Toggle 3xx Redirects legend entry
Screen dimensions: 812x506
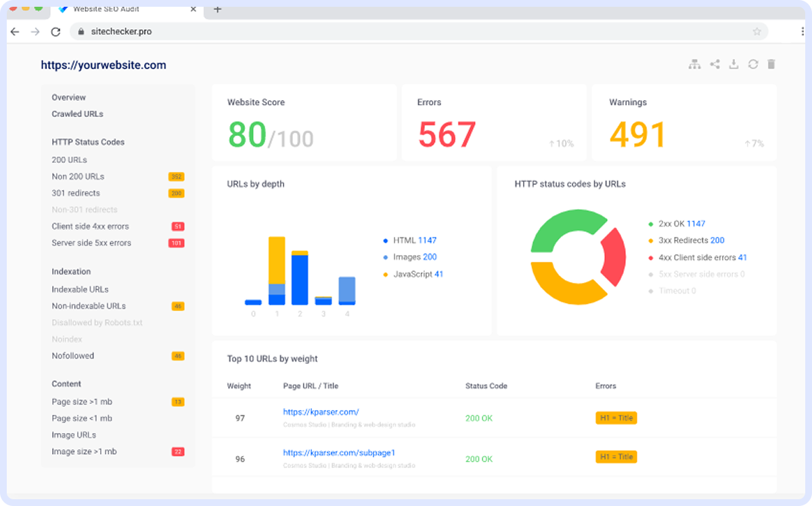point(686,241)
